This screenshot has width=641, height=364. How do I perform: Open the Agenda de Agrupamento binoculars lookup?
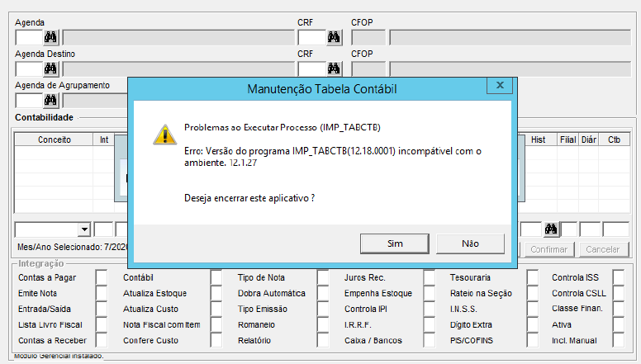(x=50, y=100)
